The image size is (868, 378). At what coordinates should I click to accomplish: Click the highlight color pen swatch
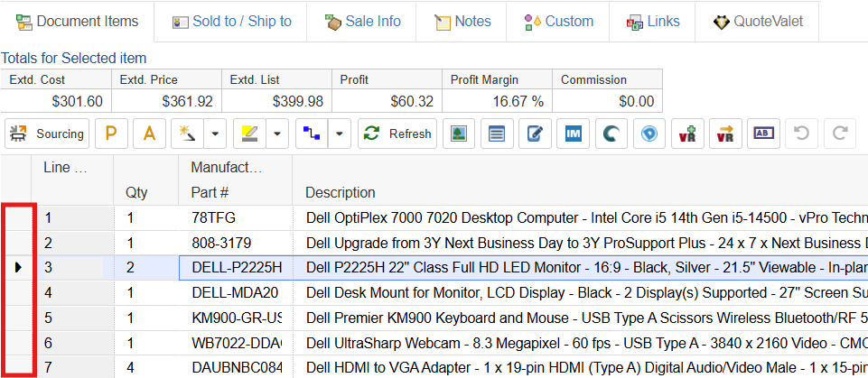tap(247, 134)
